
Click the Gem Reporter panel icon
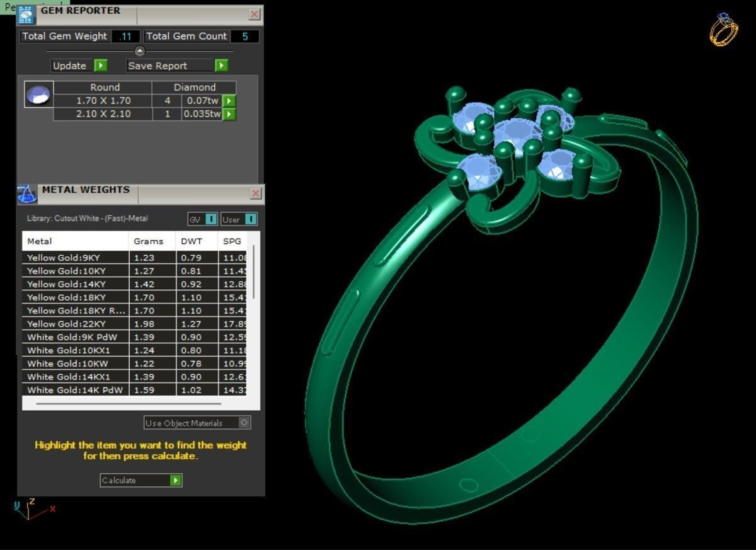pos(26,15)
